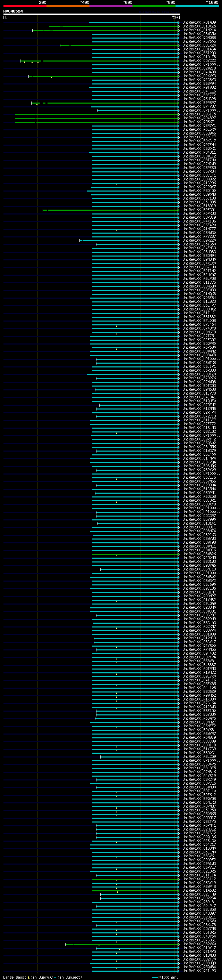The width and height of the screenshot is (222, 980).
Task: Select the green alignment bar for UniRef100_B9RBP7
Action: pyautogui.click(x=105, y=103)
